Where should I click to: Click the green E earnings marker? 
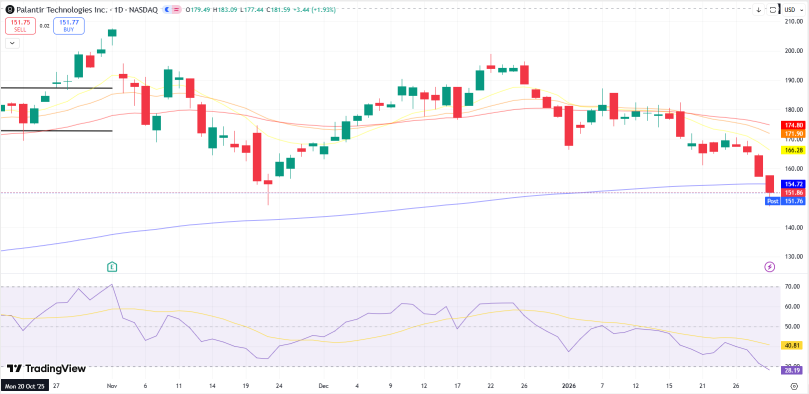pyautogui.click(x=112, y=267)
